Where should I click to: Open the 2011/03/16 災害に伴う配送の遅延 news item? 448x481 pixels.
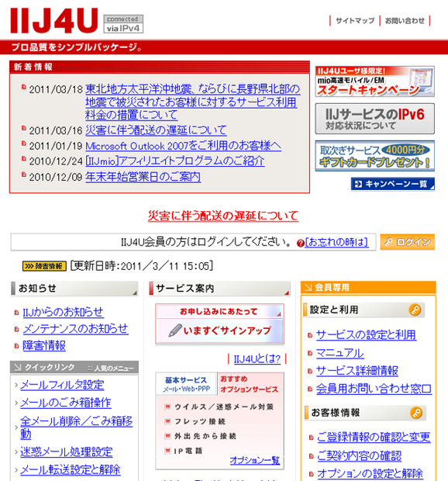(x=156, y=130)
